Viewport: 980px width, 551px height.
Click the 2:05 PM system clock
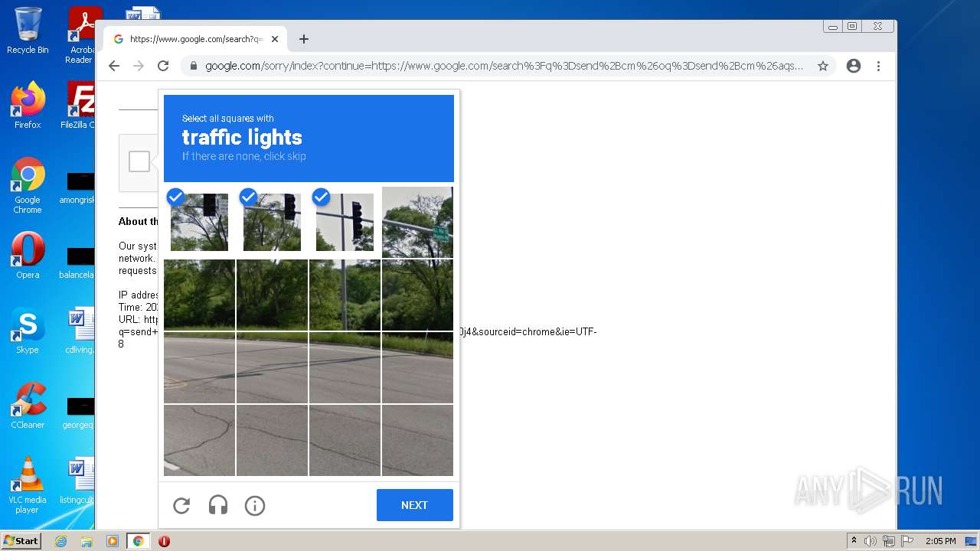[x=941, y=541]
